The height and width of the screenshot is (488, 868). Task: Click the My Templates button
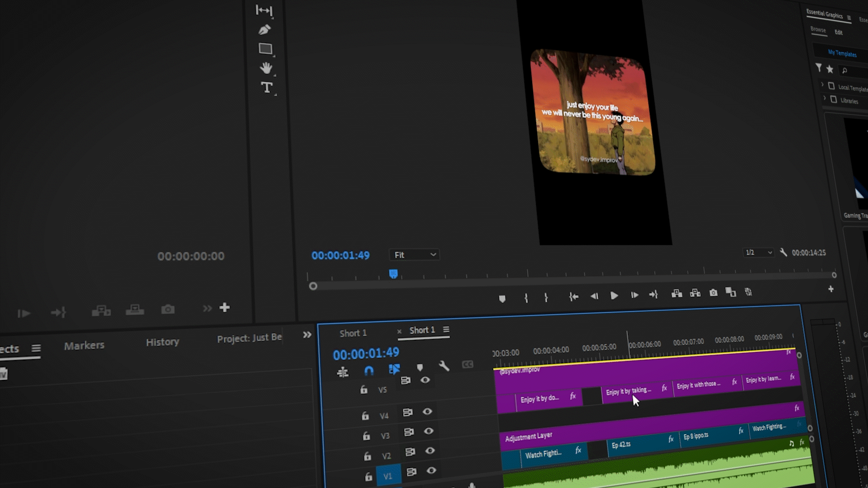point(842,53)
